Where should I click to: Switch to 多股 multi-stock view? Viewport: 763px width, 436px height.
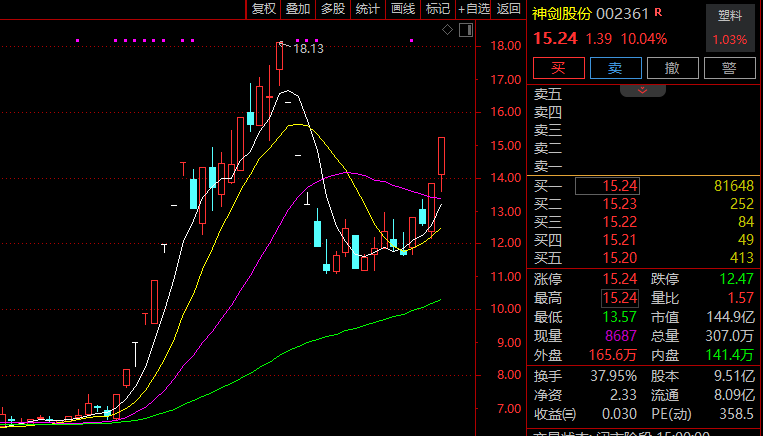coord(332,9)
